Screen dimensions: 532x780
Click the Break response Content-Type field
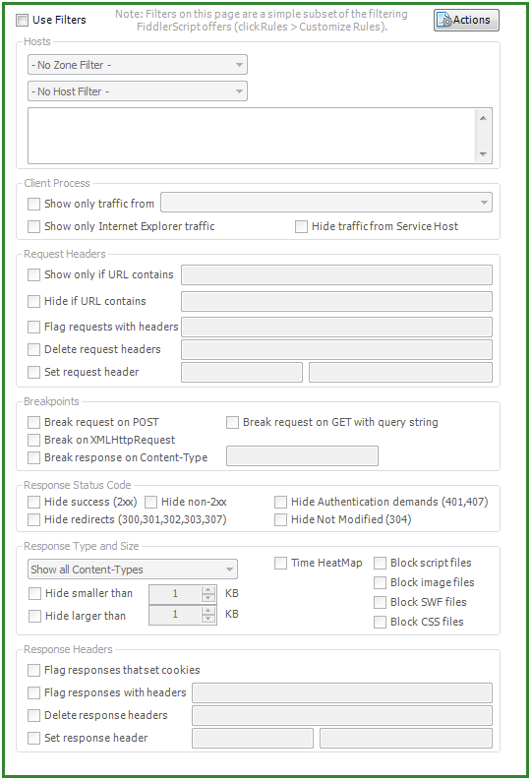pos(302,456)
